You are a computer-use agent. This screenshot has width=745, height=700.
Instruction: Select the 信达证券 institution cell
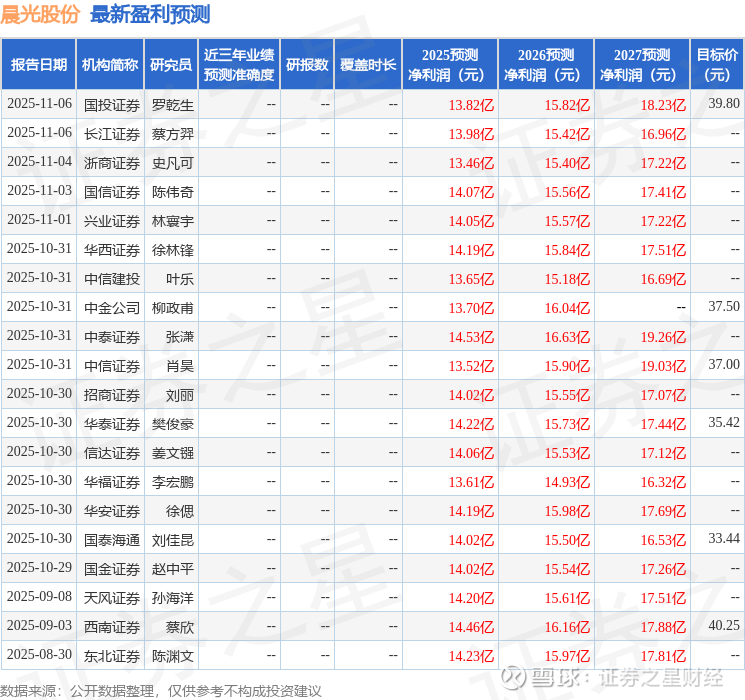coord(112,453)
